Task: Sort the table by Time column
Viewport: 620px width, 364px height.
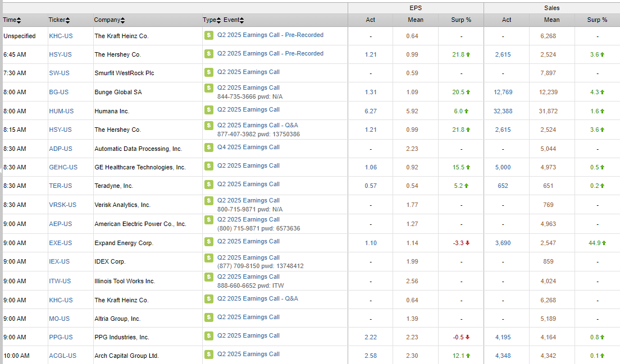Action: [12, 20]
